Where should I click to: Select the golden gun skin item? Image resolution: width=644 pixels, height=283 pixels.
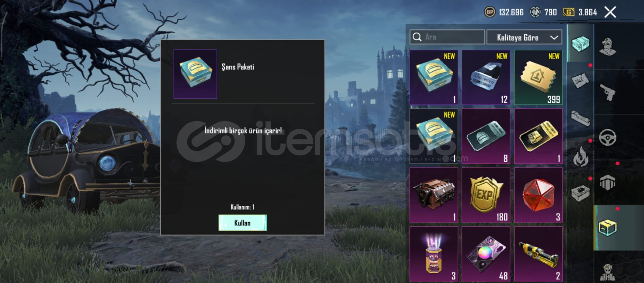[538, 254]
